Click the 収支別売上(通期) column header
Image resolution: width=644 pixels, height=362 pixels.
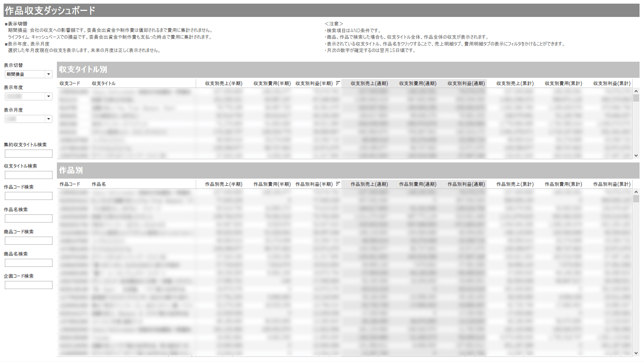[x=369, y=83]
